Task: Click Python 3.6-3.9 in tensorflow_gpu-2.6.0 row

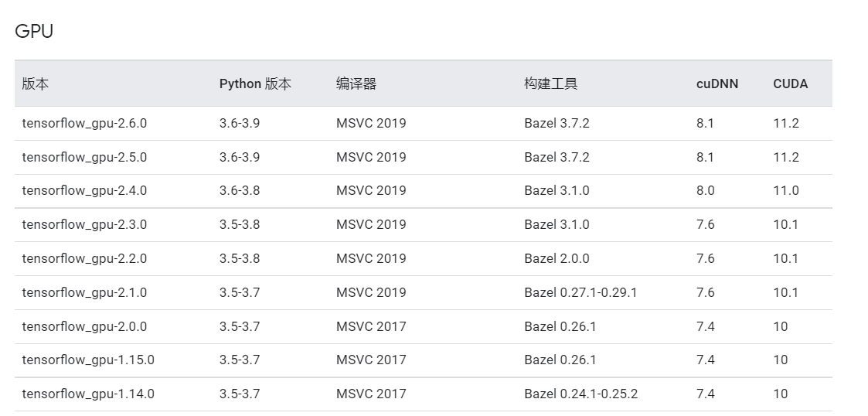Action: pyautogui.click(x=240, y=123)
